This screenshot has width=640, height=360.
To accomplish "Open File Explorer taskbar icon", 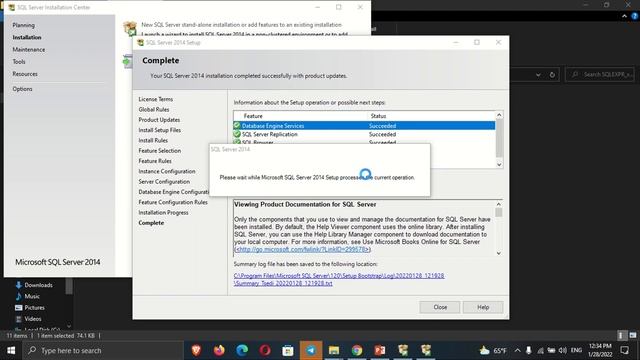I will point(334,350).
